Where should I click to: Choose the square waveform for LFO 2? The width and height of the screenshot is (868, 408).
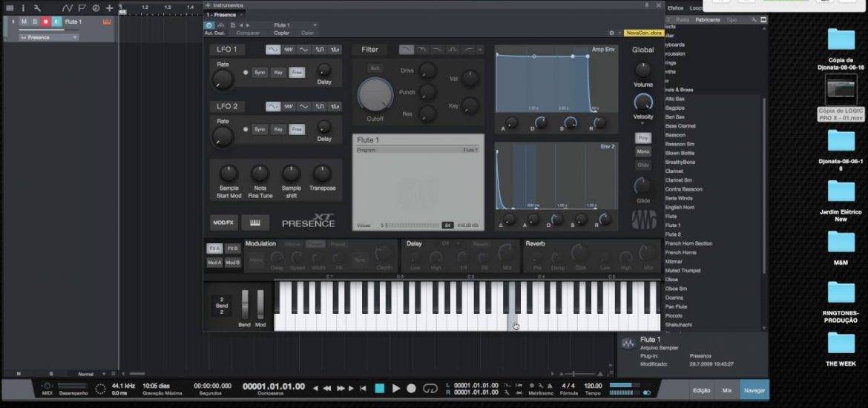coord(319,106)
